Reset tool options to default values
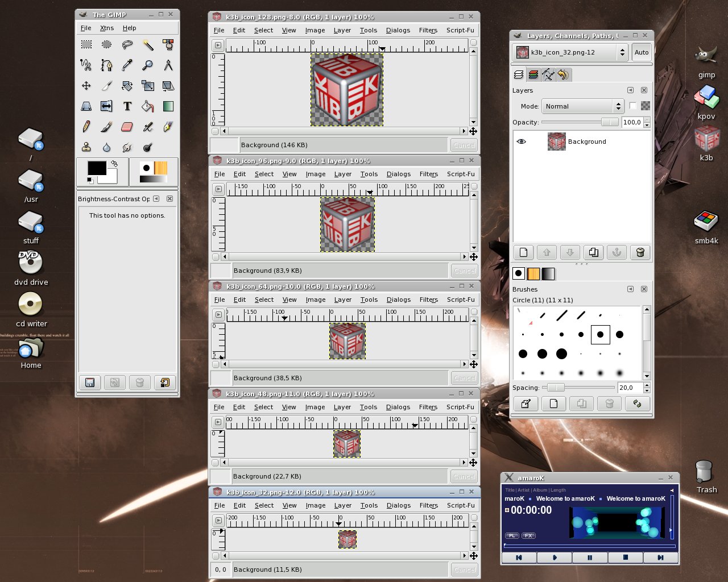728x582 pixels. pyautogui.click(x=166, y=383)
